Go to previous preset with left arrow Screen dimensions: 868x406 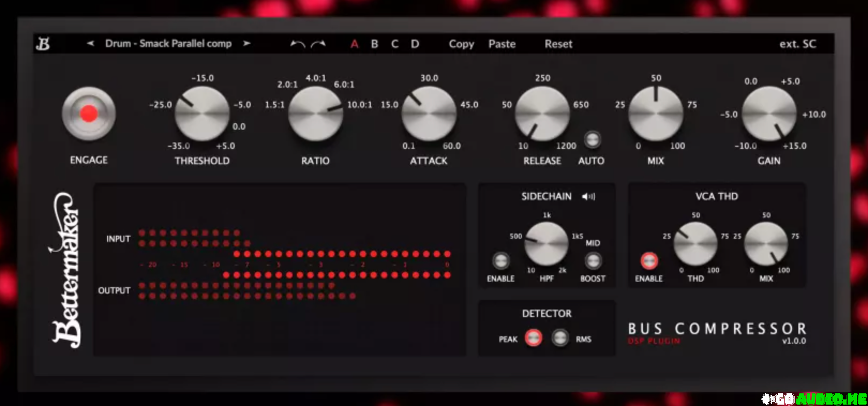[x=91, y=43]
